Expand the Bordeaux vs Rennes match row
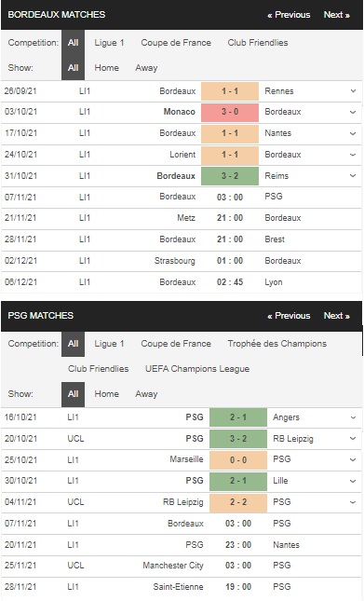The height and width of the screenshot is (601, 364). tap(353, 91)
